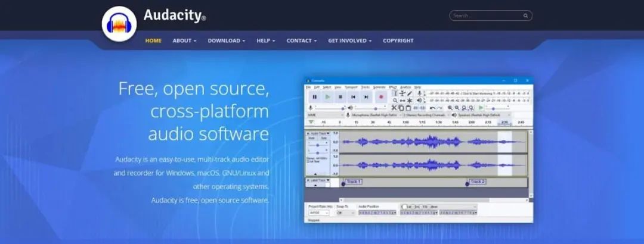Select the Draw pencil tool icon
The height and width of the screenshot is (244, 644).
410,93
